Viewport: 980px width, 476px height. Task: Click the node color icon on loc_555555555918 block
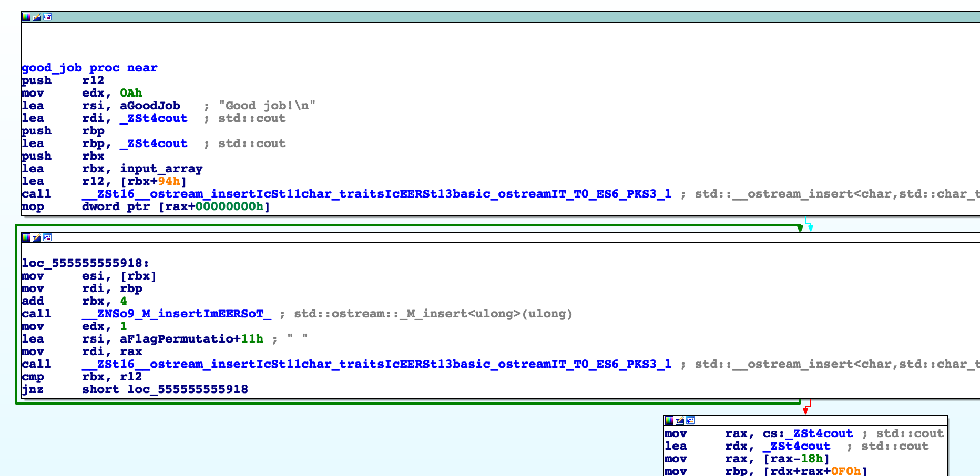coord(26,237)
